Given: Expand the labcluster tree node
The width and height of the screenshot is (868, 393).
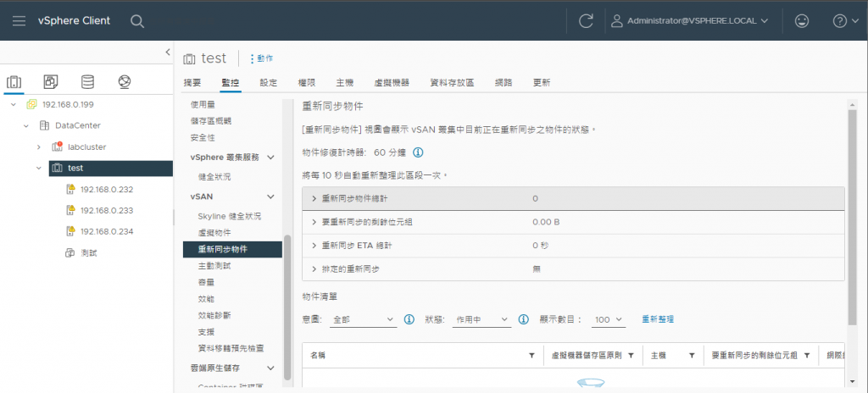Looking at the screenshot, I should point(39,147).
